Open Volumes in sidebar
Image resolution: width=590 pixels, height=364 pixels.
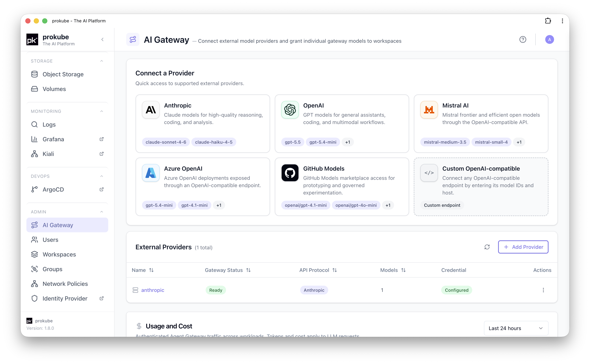[67, 89]
